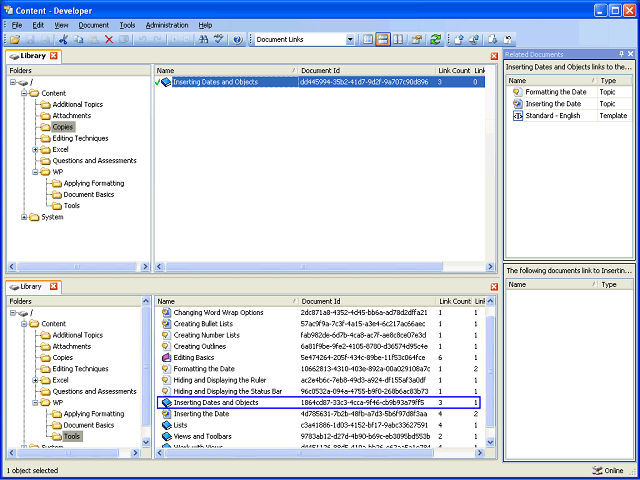Select Inserting the Date in Related Documents

(x=553, y=104)
